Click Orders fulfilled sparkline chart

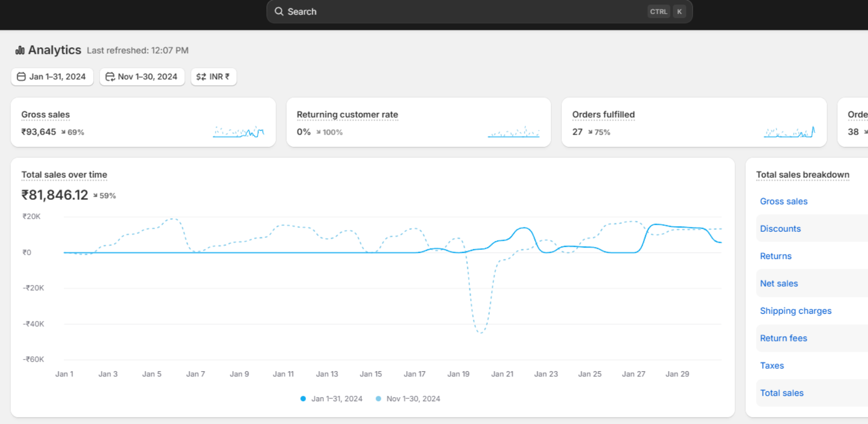(x=789, y=132)
